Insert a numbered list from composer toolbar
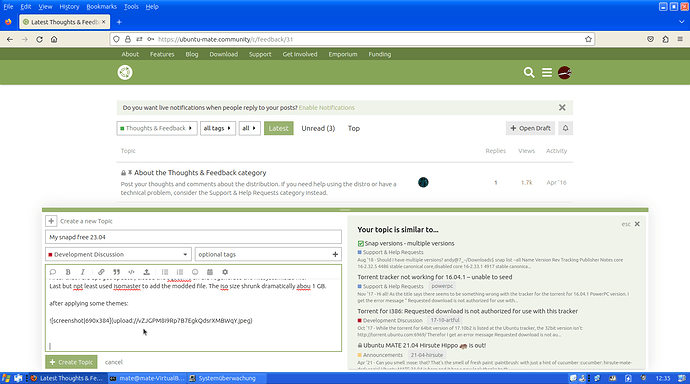This screenshot has width=690, height=384. (180, 272)
